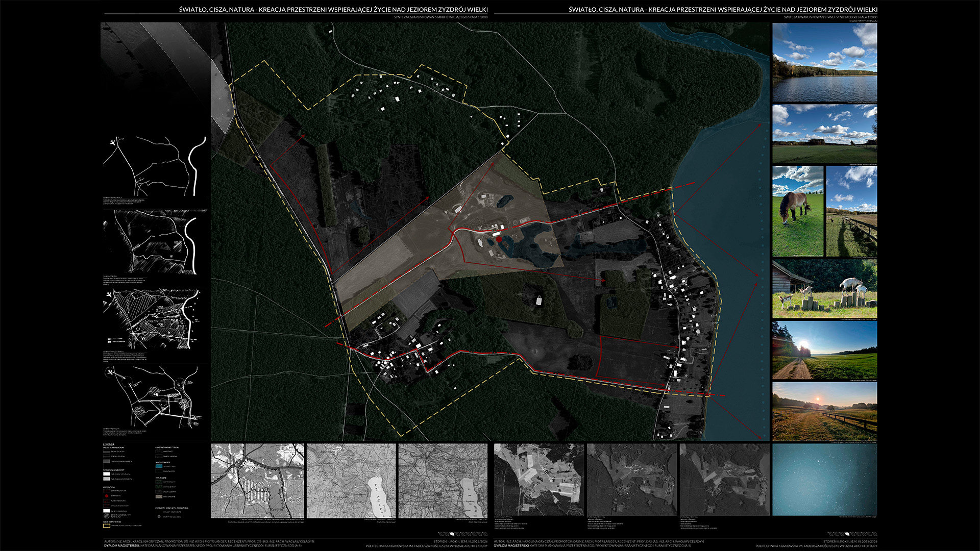Click the airplane icon in the communication schema
The image size is (980, 551).
pyautogui.click(x=113, y=143)
